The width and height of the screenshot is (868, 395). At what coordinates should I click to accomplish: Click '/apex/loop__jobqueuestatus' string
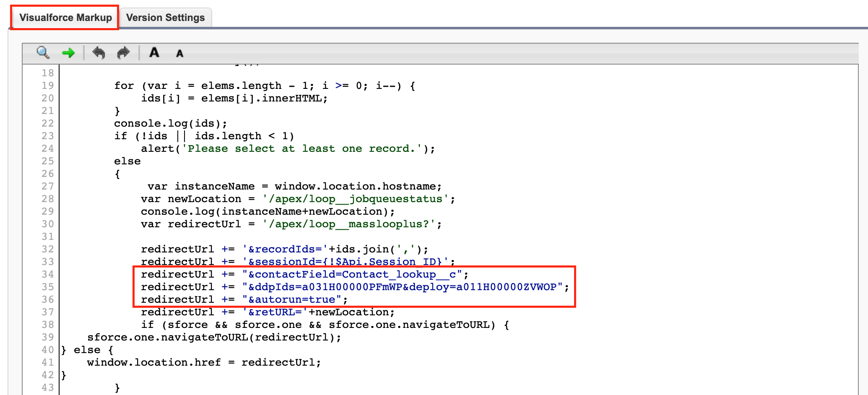pos(355,199)
